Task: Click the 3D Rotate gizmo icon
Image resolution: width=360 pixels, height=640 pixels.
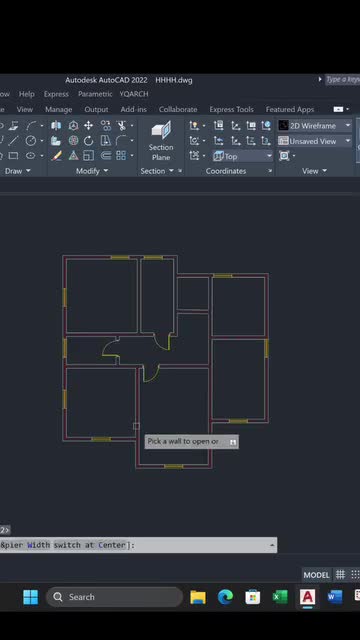Action: pyautogui.click(x=73, y=141)
